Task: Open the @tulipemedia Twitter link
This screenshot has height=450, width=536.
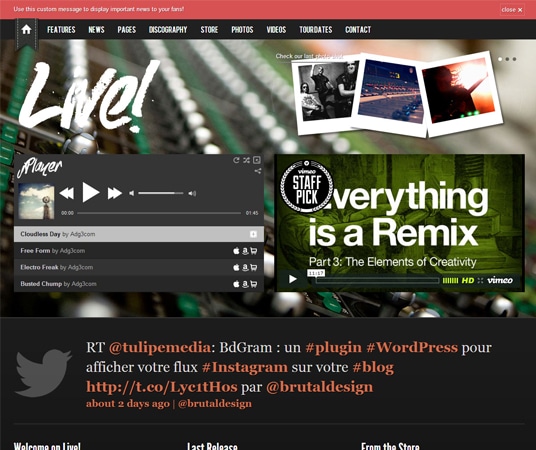Action: (160, 347)
